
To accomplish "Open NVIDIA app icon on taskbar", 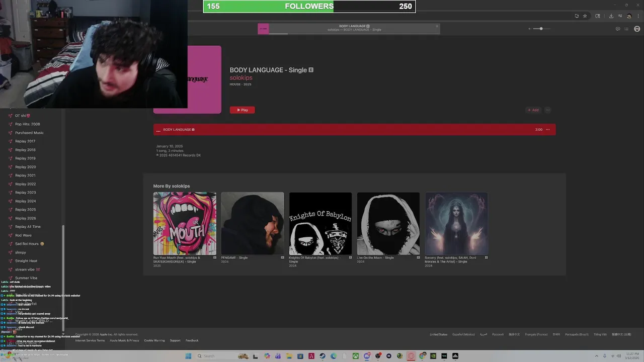I will coord(433,356).
